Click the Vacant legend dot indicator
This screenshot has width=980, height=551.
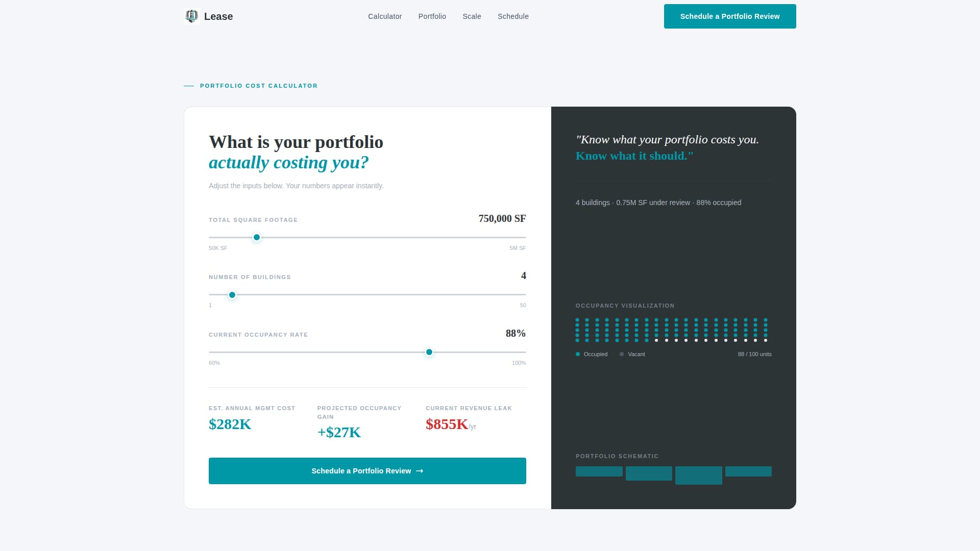[622, 354]
